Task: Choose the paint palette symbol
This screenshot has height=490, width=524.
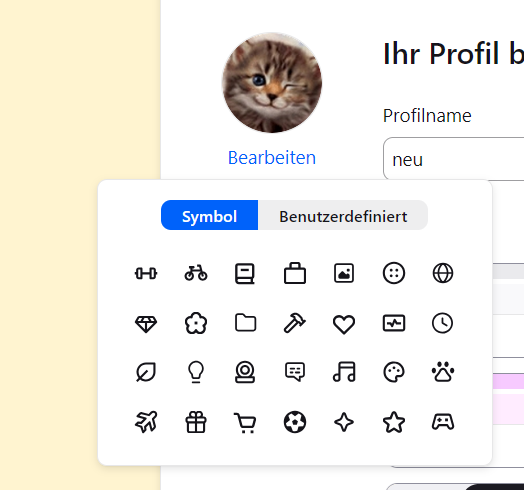Action: pos(394,372)
